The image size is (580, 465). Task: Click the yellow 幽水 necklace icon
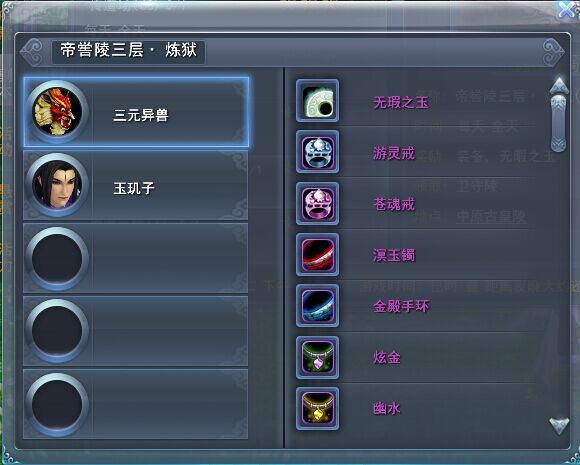pos(317,408)
